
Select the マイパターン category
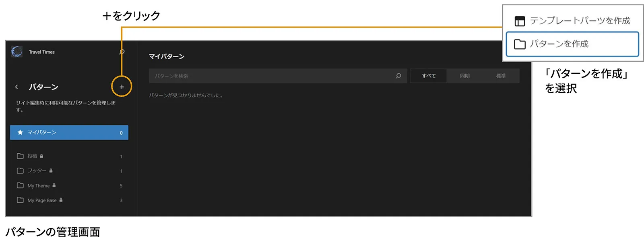(69, 133)
